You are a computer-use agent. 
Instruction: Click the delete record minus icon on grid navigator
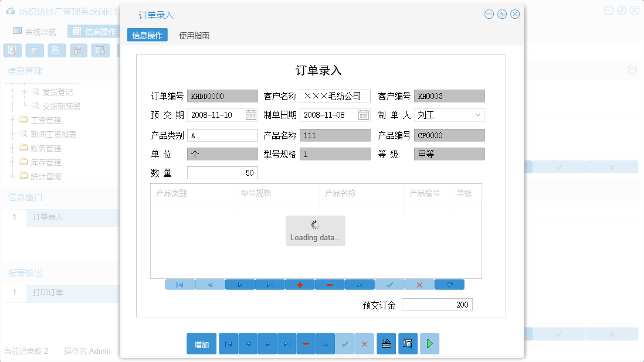(330, 284)
